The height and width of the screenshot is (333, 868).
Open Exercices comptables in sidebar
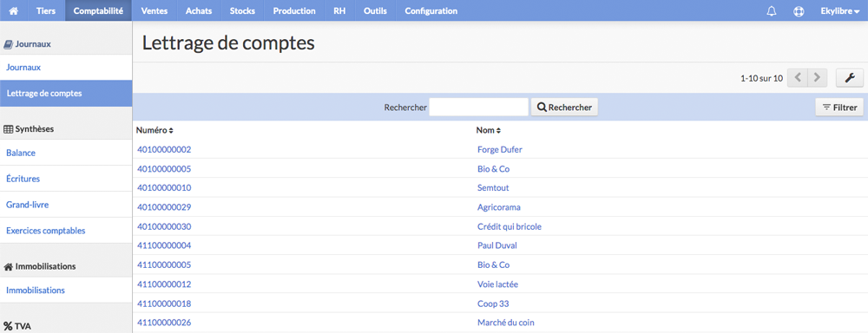(x=66, y=231)
